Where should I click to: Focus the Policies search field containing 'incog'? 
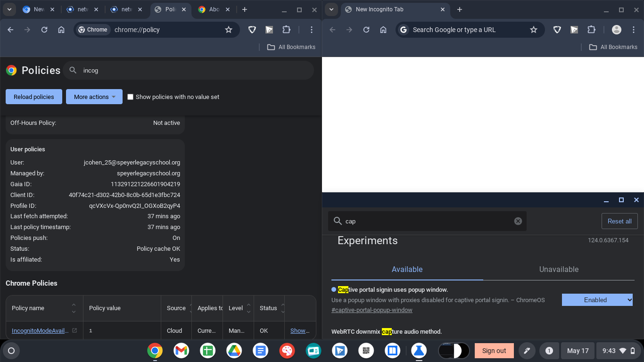tap(189, 70)
